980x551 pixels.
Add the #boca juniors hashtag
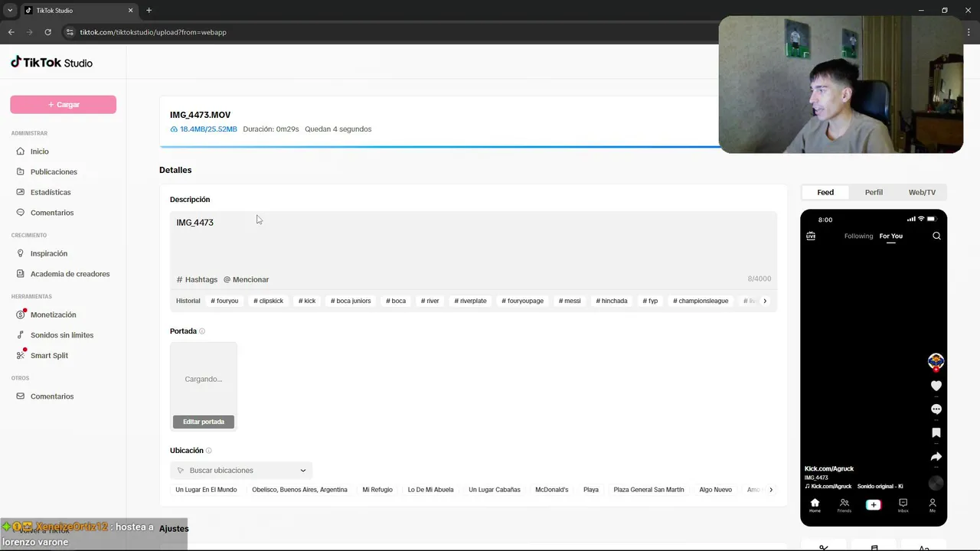(351, 301)
